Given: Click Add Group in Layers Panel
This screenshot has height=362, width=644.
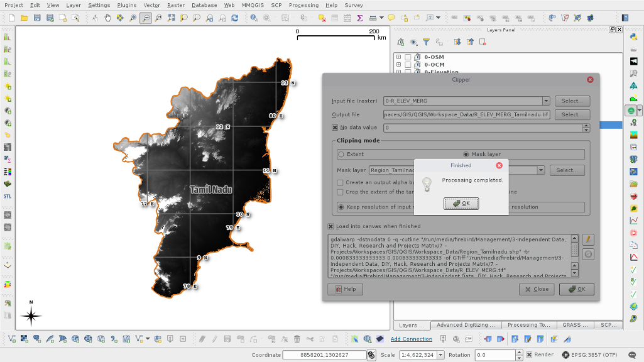Looking at the screenshot, I should point(401,42).
